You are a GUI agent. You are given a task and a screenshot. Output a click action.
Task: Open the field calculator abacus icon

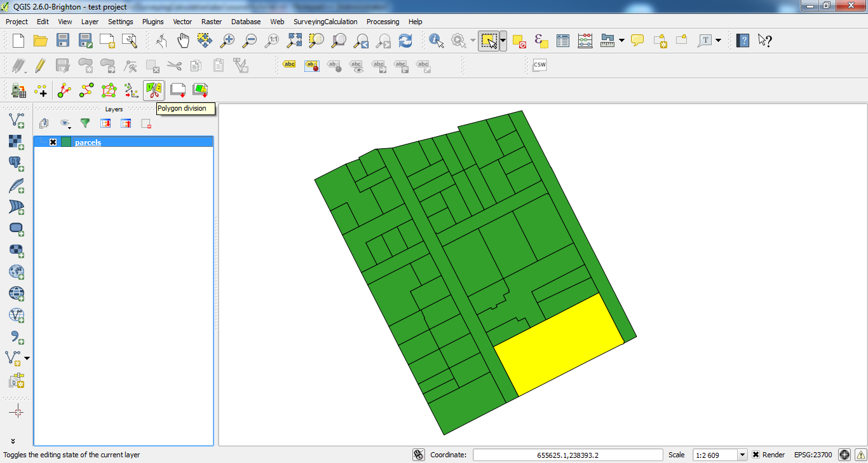(585, 41)
